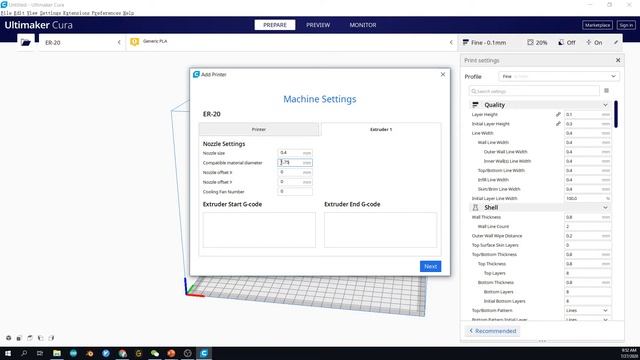
Task: Open the Windows Start menu
Action: pos(8,353)
